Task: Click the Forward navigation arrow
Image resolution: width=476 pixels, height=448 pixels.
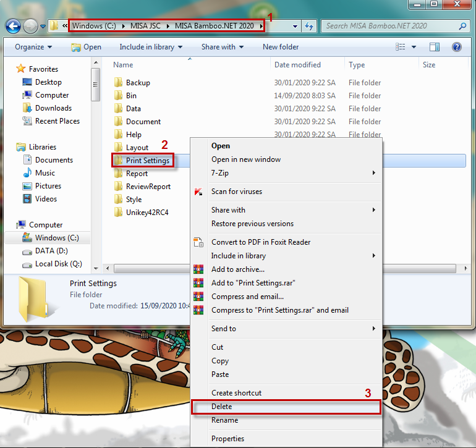Action: tap(30, 26)
